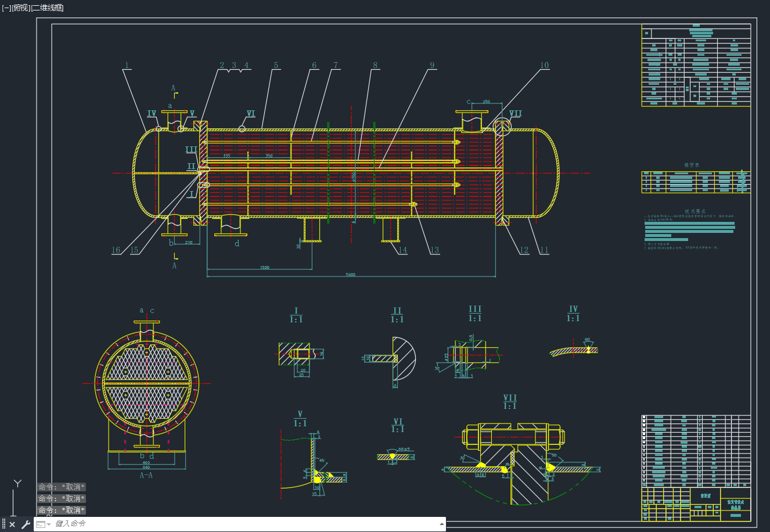Image resolution: width=770 pixels, height=532 pixels.
Task: Select part balloon number 6
Action: 314,65
